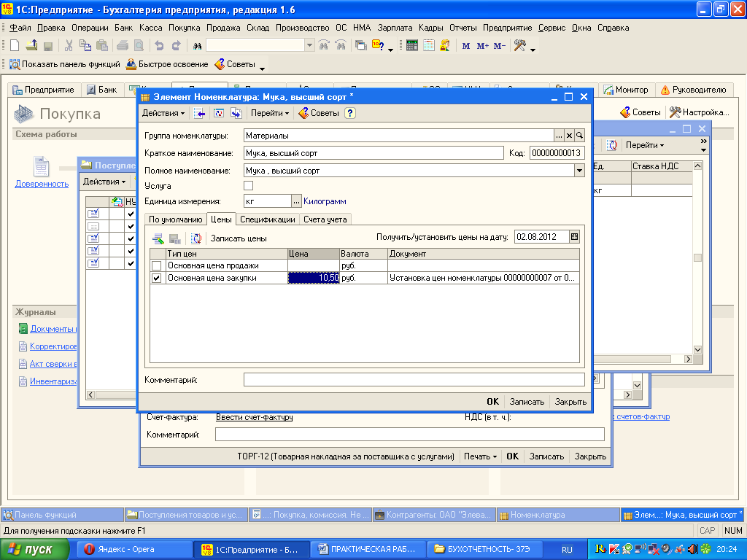The image size is (747, 560).
Task: Click the help question mark icon in dialog
Action: pyautogui.click(x=350, y=113)
